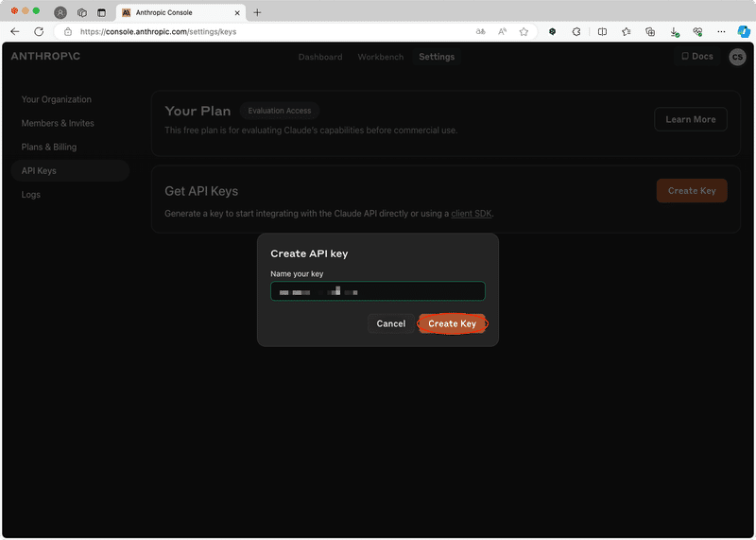This screenshot has height=540, width=756.
Task: Open the read aloud icon
Action: click(502, 32)
